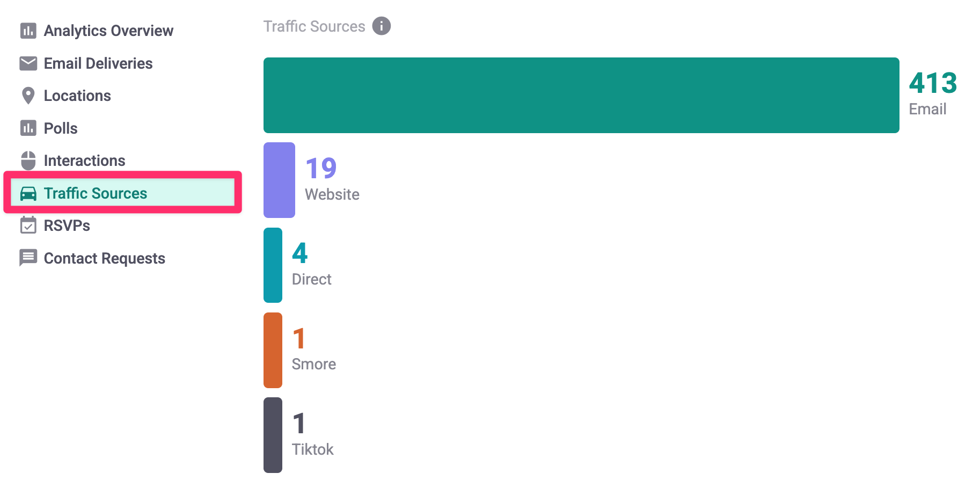The width and height of the screenshot is (980, 495).
Task: Click the teal Direct traffic bar
Action: [273, 265]
